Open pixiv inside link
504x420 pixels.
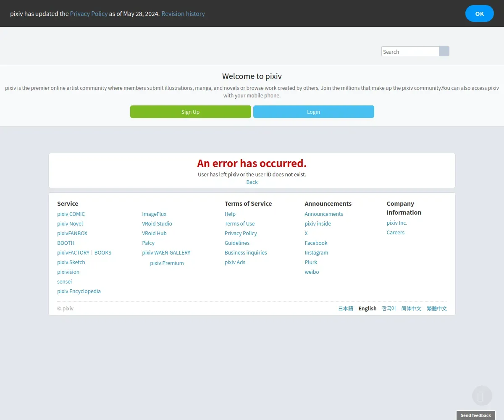(318, 223)
